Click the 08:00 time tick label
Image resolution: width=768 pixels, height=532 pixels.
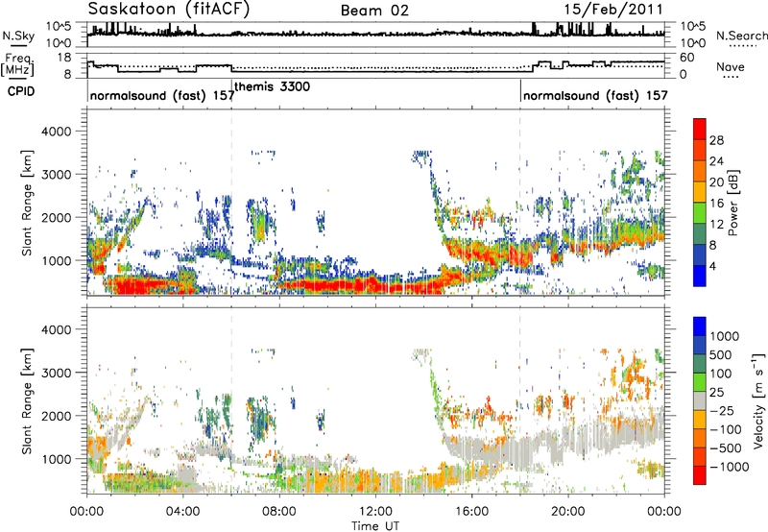(x=278, y=512)
